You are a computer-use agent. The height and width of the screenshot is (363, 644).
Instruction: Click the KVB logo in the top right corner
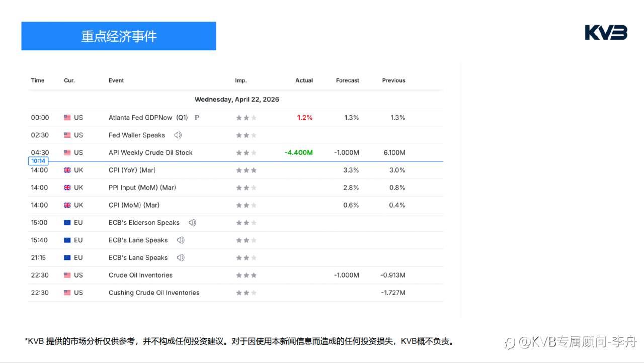tap(605, 32)
